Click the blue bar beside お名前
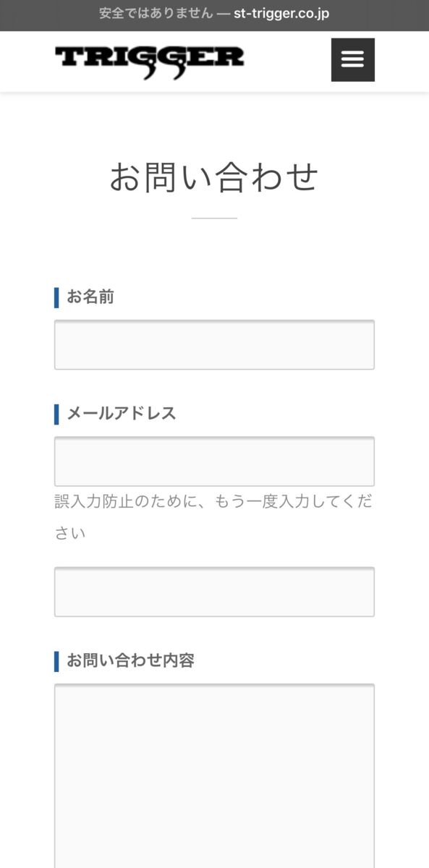 [56, 297]
